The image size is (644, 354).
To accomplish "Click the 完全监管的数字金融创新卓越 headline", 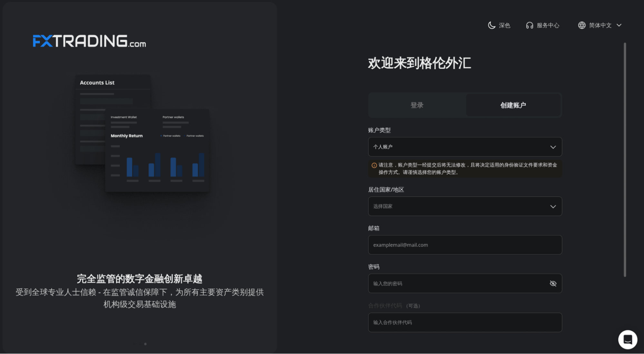I will [139, 279].
